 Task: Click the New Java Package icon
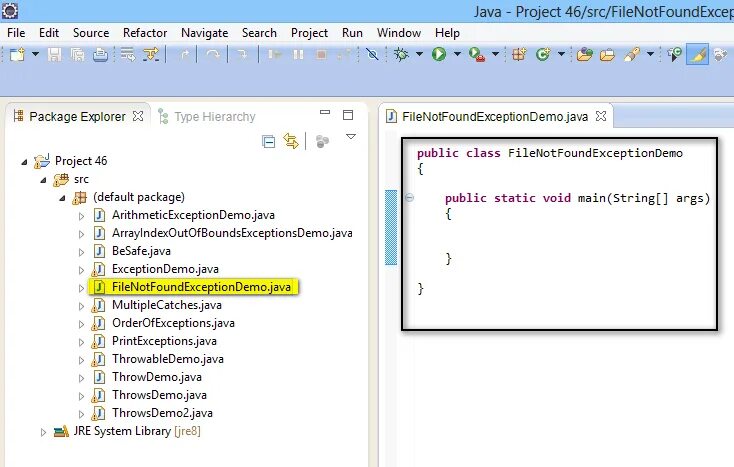pyautogui.click(x=519, y=54)
